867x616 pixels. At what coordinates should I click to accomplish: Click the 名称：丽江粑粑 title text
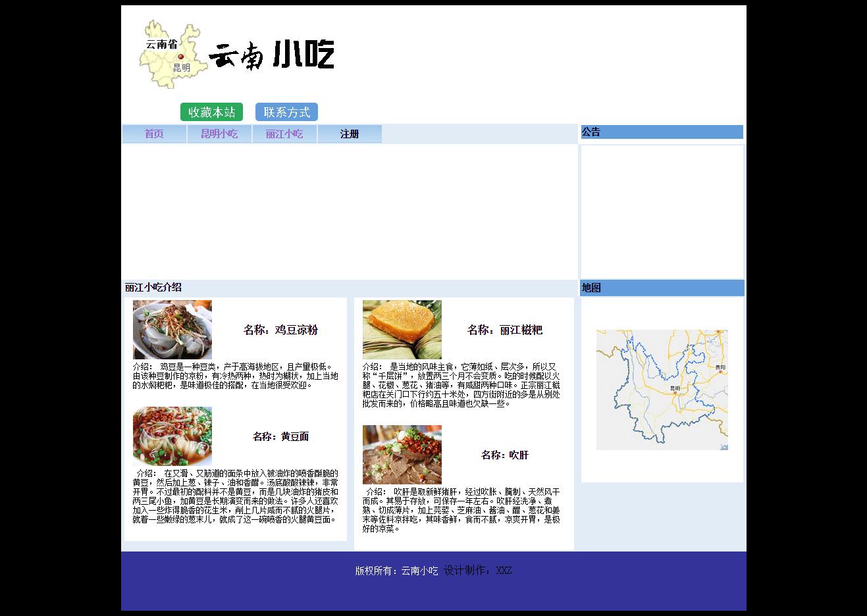coord(505,330)
